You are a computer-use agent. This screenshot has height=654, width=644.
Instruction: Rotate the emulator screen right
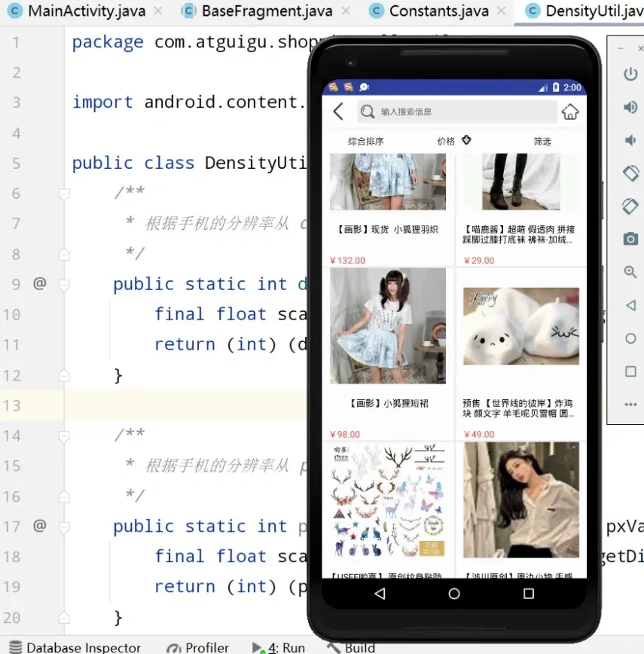tap(630, 205)
